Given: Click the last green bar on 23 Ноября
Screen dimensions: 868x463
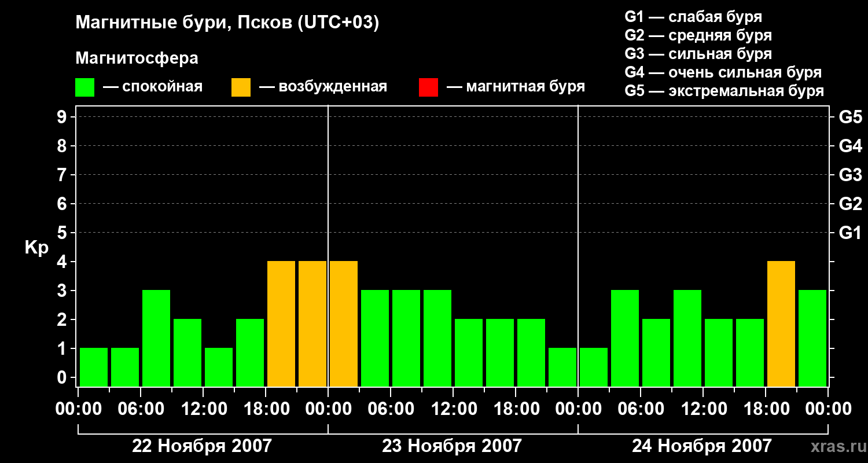Looking at the screenshot, I should [x=562, y=367].
